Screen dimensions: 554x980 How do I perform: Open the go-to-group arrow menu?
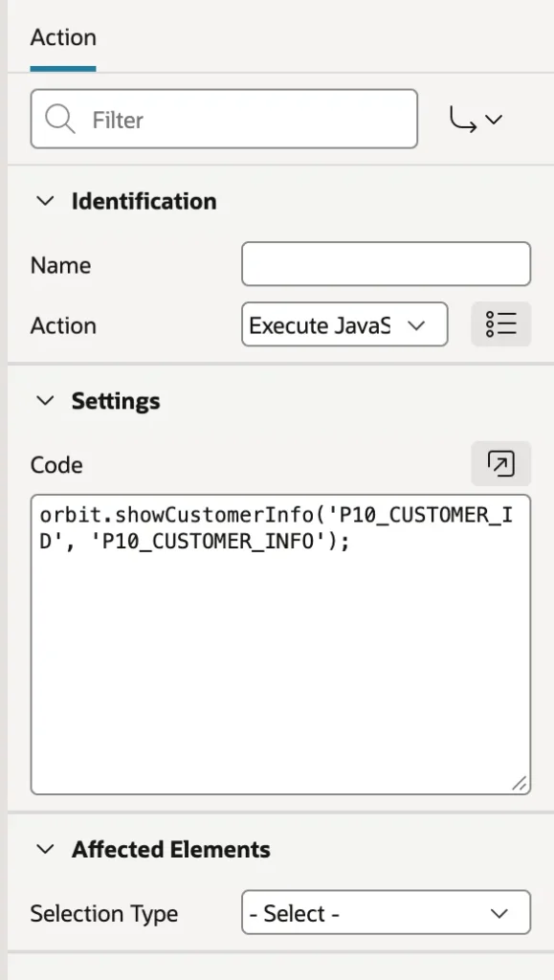coord(476,119)
